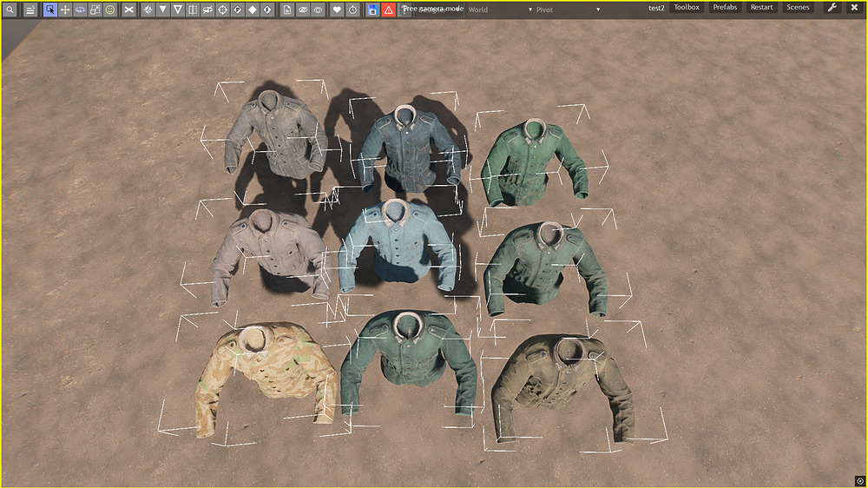This screenshot has height=488, width=868.
Task: Click the Restart button
Action: point(761,7)
